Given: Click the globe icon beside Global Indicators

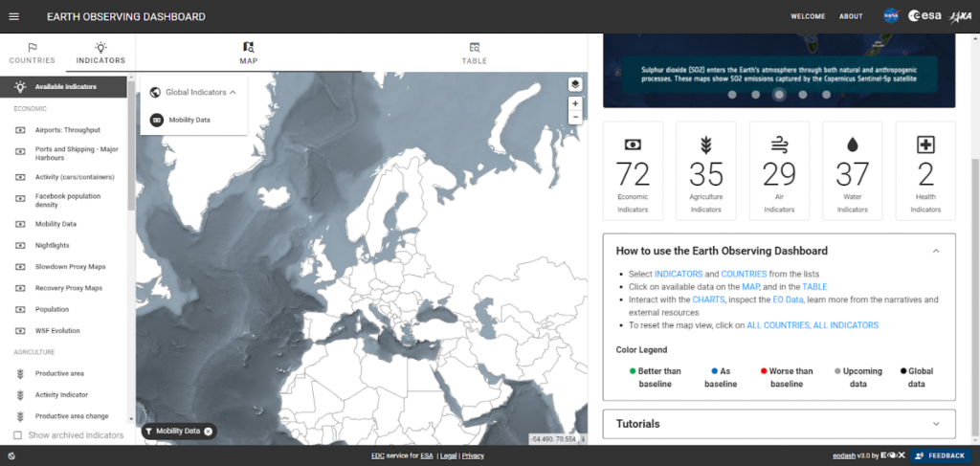Looking at the screenshot, I should pyautogui.click(x=156, y=92).
